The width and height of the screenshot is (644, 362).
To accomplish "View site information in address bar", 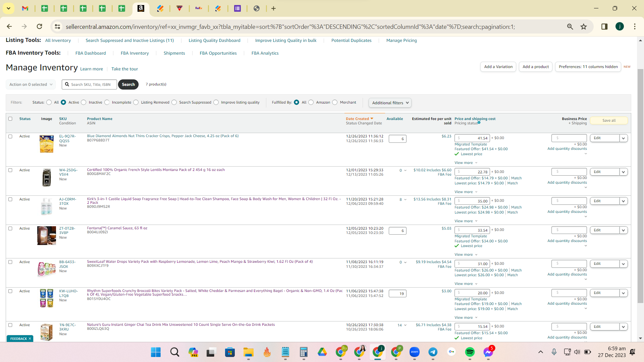I will click(58, 26).
